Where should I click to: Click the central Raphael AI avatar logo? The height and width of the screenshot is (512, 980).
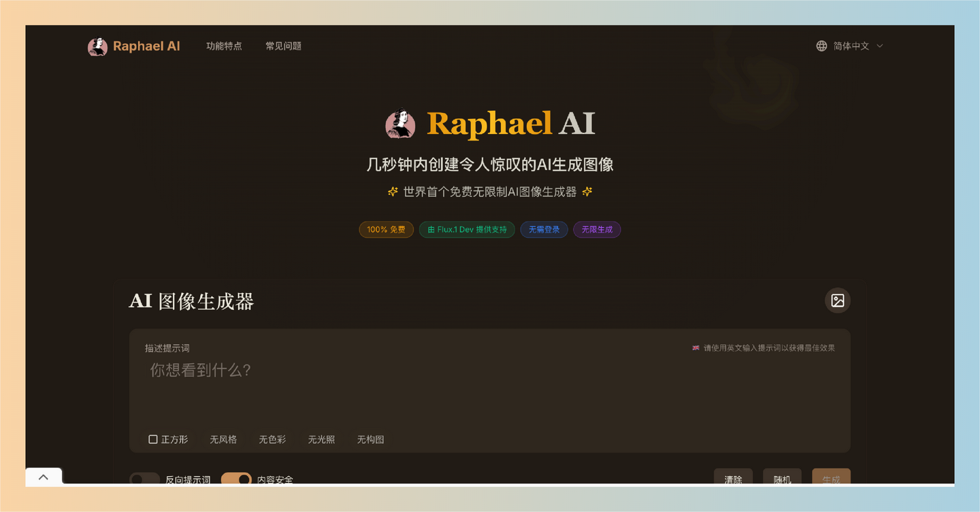point(400,124)
